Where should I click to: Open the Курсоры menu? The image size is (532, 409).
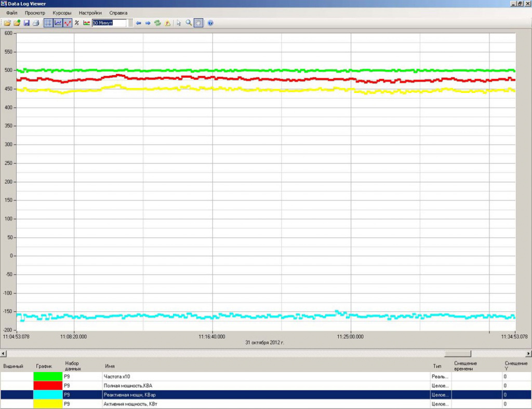pos(62,13)
